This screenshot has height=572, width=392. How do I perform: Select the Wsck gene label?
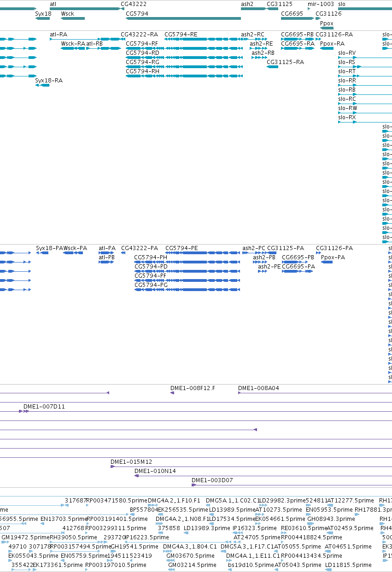[x=67, y=14]
